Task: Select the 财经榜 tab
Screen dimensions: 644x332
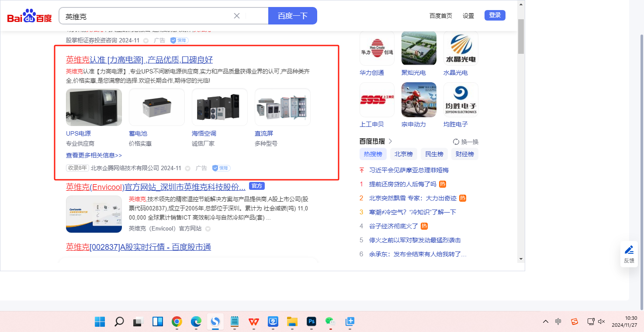Action: click(464, 154)
